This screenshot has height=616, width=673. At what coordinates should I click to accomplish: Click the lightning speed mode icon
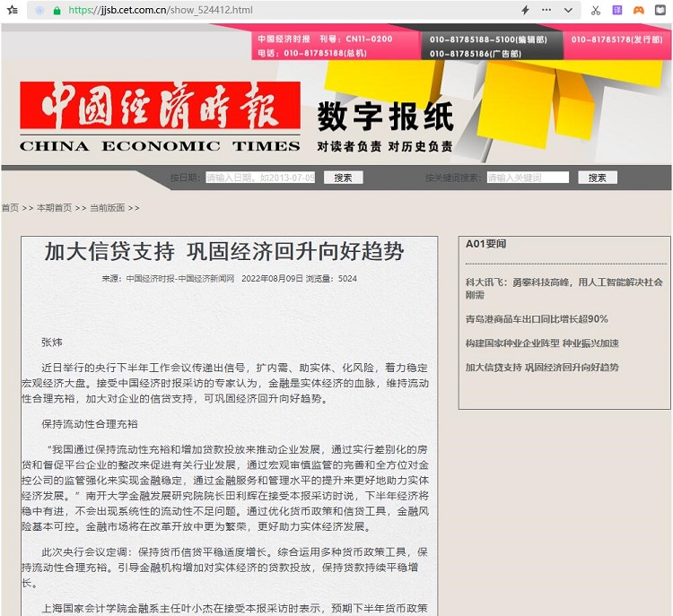coord(525,11)
